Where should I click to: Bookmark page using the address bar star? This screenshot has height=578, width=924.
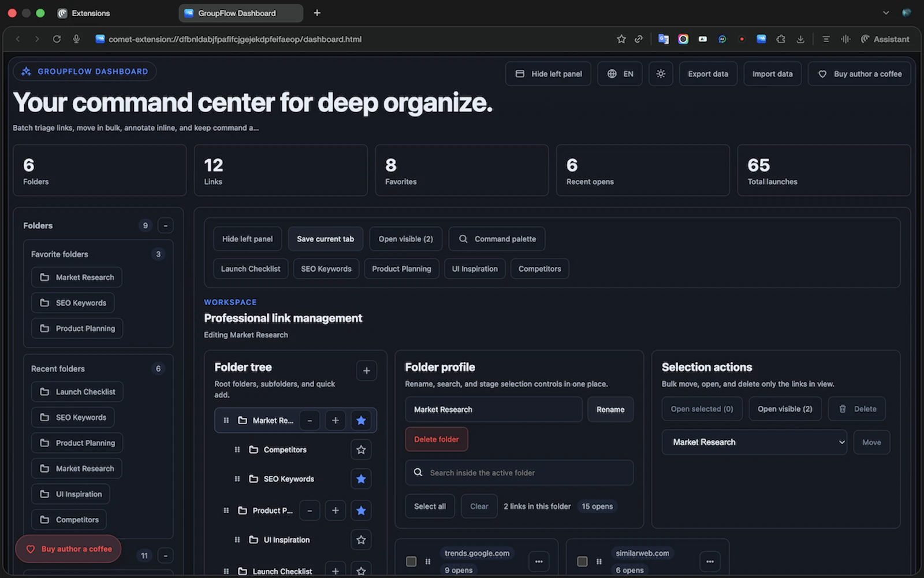[621, 39]
